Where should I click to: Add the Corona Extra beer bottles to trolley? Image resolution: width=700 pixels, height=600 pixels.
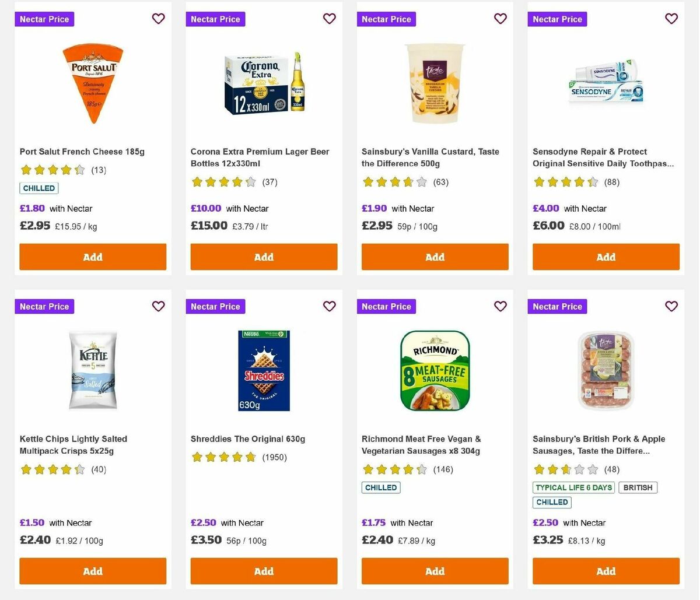264,257
